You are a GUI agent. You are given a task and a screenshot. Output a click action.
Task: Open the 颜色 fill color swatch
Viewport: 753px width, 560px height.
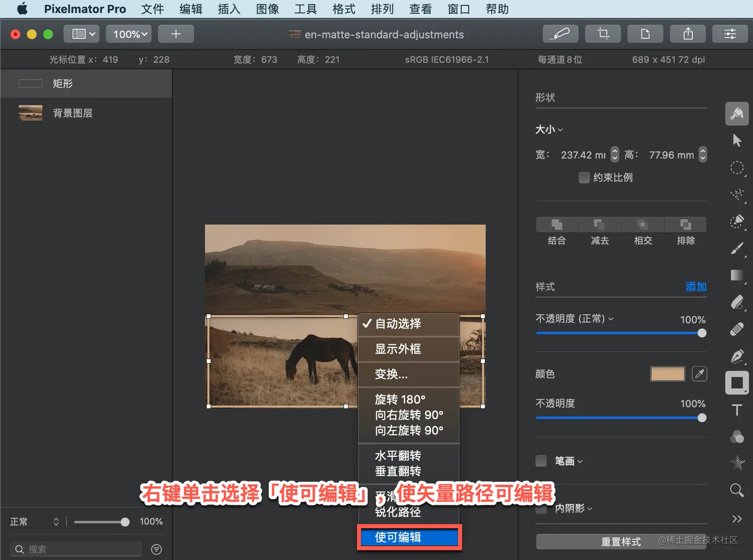(x=668, y=374)
